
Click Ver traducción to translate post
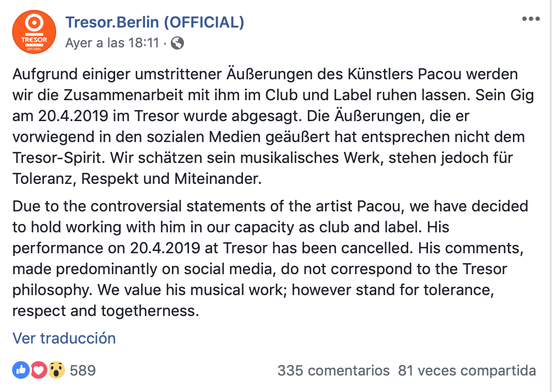(64, 337)
